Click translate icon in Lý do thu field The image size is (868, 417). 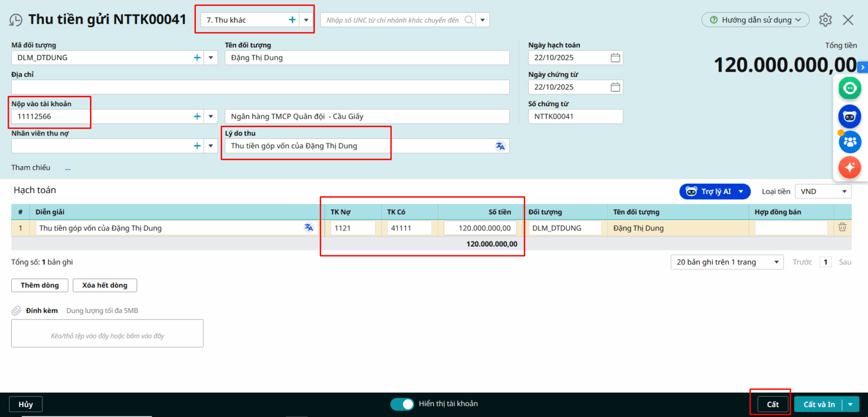coord(500,146)
